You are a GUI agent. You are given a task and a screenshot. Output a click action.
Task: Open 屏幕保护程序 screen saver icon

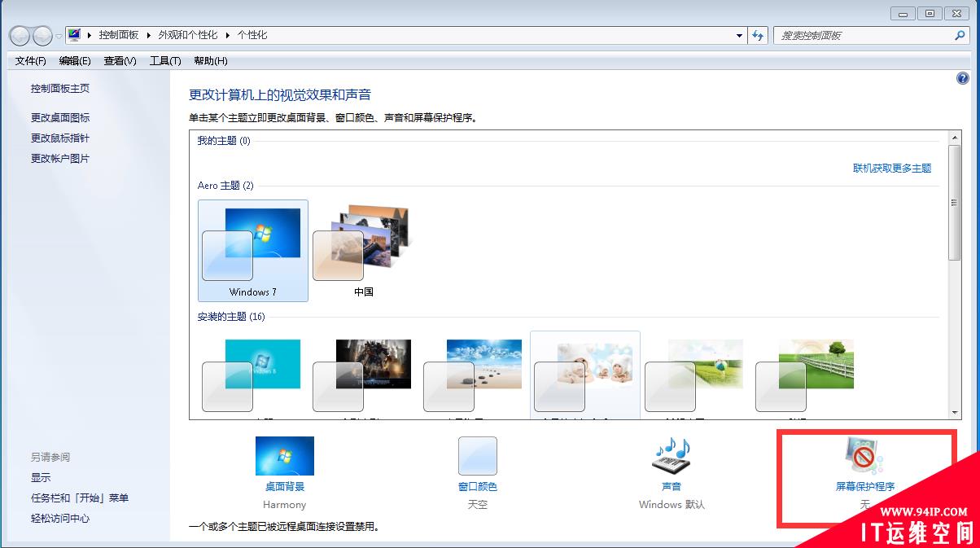(x=864, y=456)
